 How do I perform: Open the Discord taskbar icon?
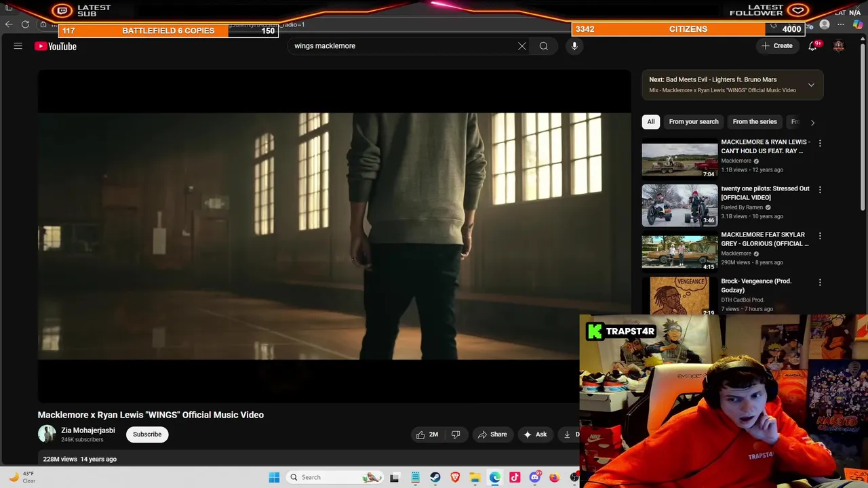pyautogui.click(x=535, y=477)
